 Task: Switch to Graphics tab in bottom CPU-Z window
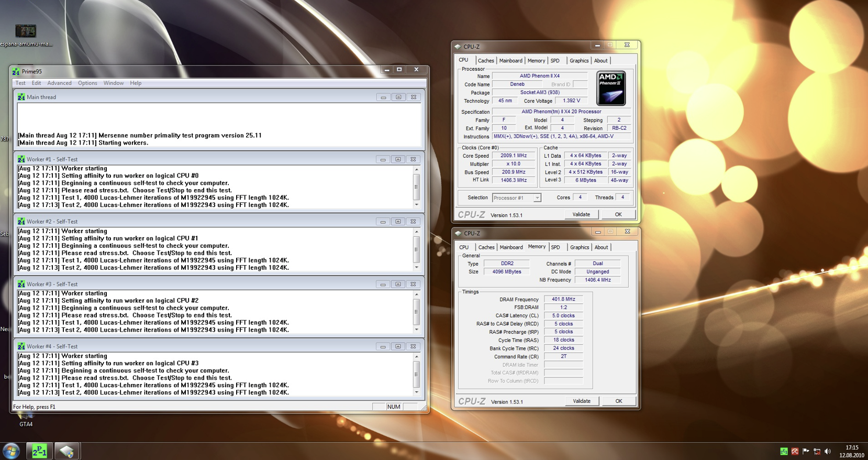click(x=580, y=247)
